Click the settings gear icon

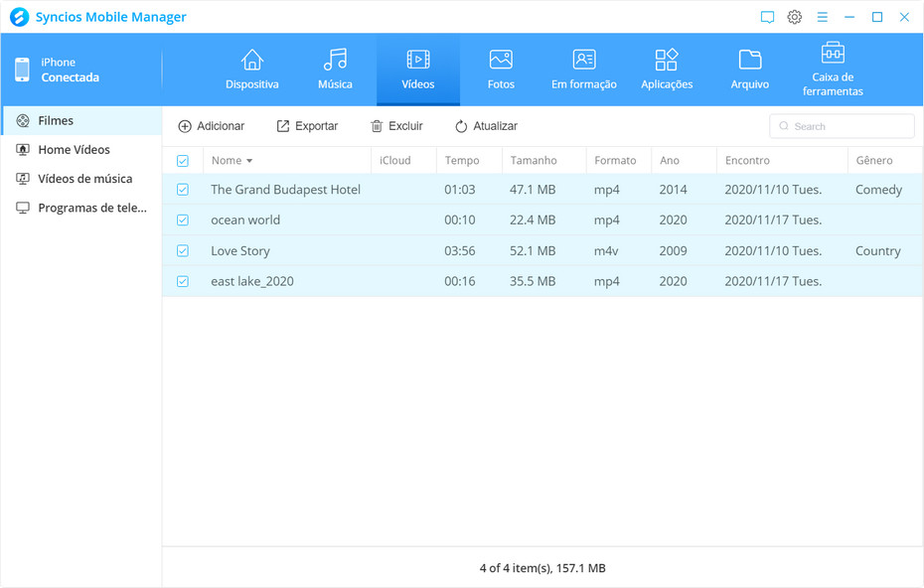(795, 17)
